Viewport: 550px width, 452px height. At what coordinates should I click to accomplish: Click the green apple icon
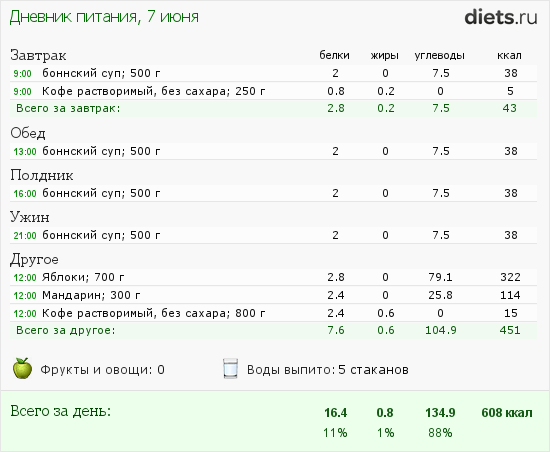click(22, 368)
